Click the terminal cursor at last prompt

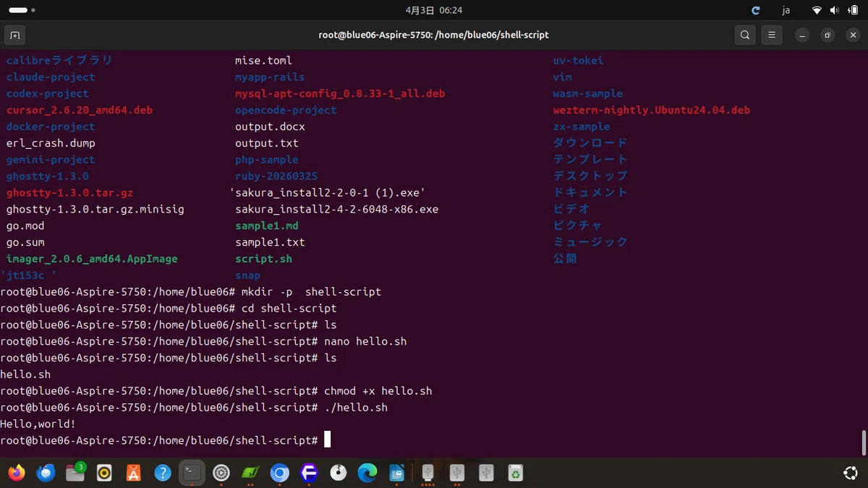coord(327,440)
